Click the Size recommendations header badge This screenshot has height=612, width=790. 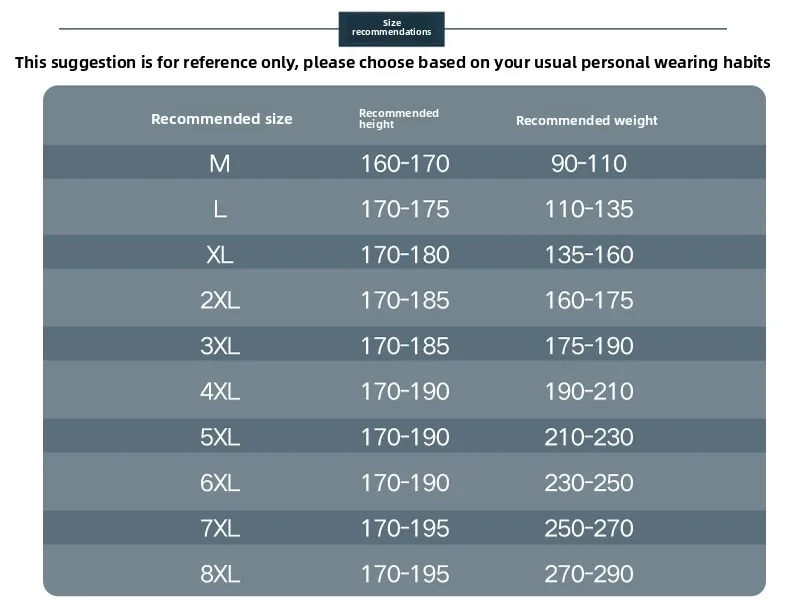point(391,28)
